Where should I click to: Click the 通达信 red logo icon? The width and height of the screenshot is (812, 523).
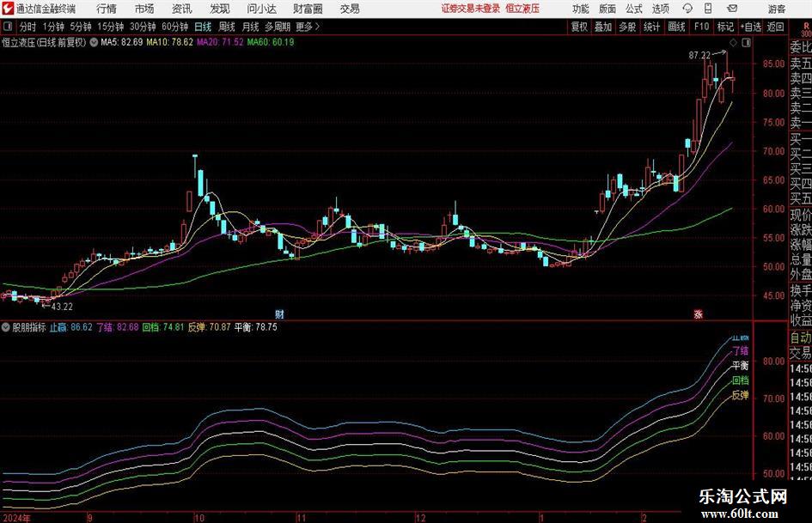8,9
